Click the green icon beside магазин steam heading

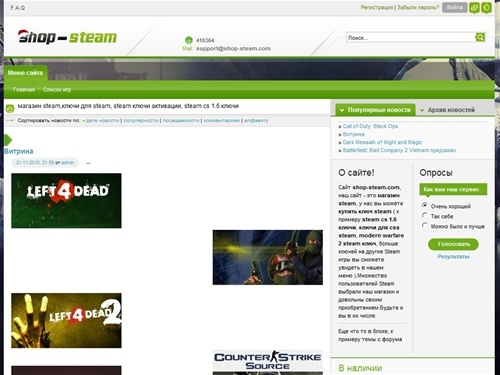(10, 108)
